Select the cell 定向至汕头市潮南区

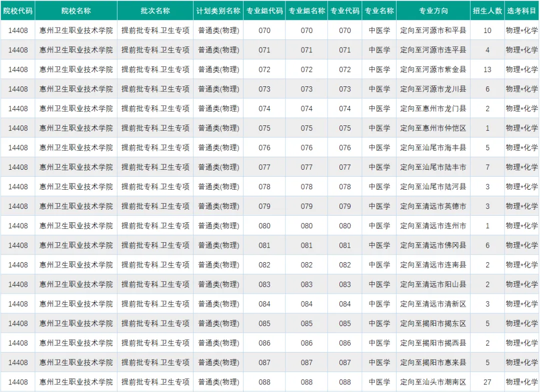[x=433, y=382]
